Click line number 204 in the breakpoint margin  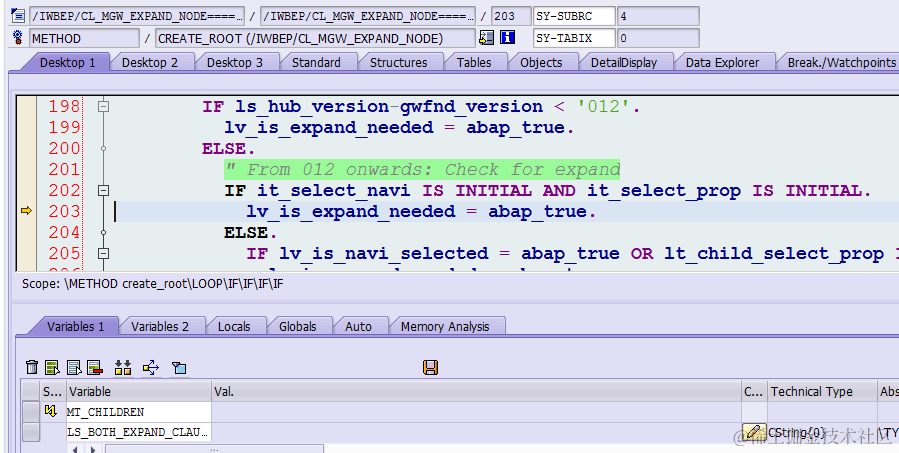(64, 232)
